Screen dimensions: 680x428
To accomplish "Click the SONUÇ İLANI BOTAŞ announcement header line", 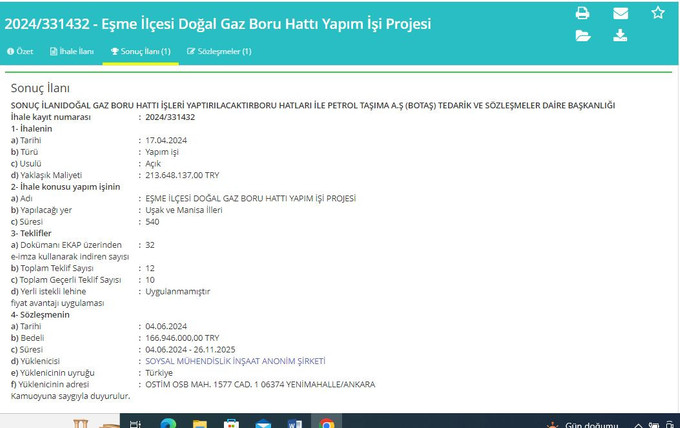I will click(313, 105).
